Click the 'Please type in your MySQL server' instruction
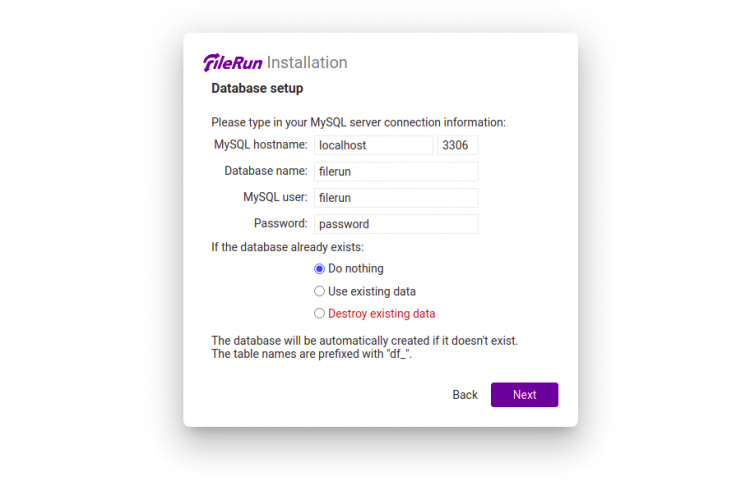This screenshot has height=504, width=750. (358, 122)
